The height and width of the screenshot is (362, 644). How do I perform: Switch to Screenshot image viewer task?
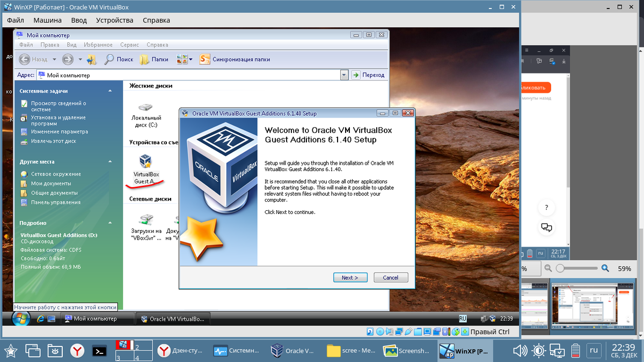[x=407, y=351]
